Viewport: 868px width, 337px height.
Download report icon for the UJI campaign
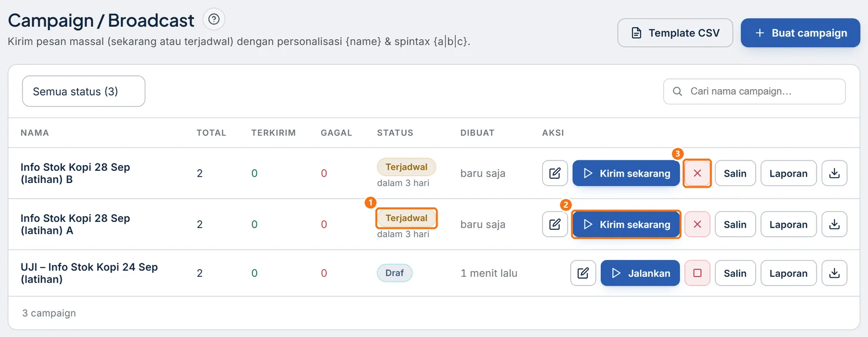pos(834,273)
